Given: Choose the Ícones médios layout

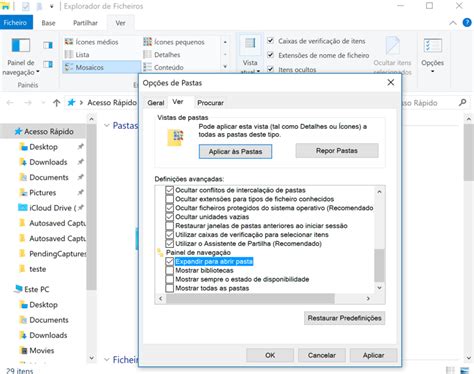Looking at the screenshot, I should click(92, 42).
